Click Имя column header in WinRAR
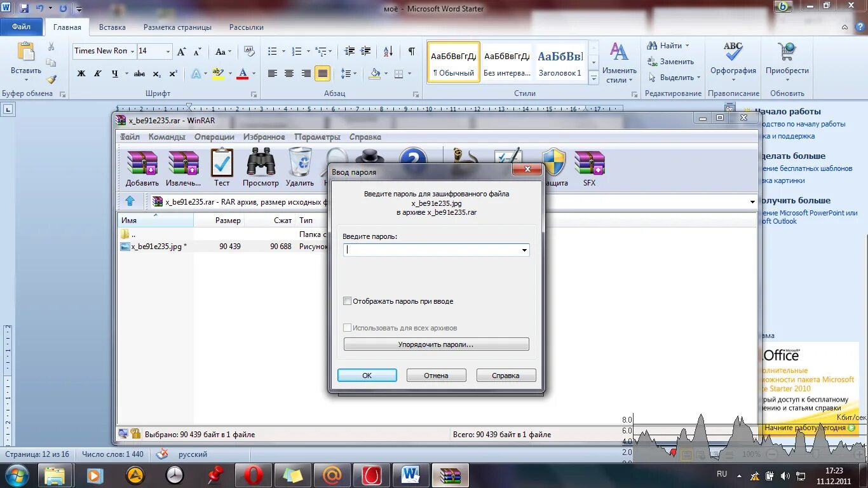 [x=156, y=220]
